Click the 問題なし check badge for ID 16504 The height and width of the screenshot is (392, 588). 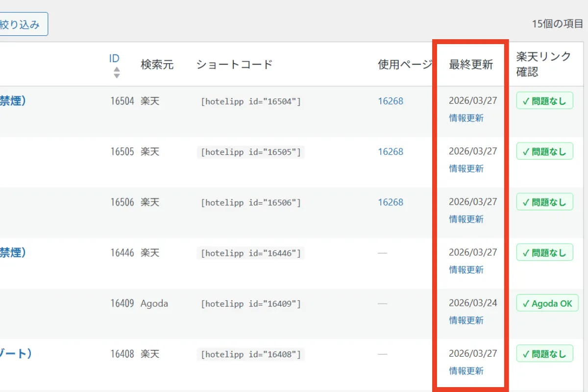pyautogui.click(x=544, y=100)
